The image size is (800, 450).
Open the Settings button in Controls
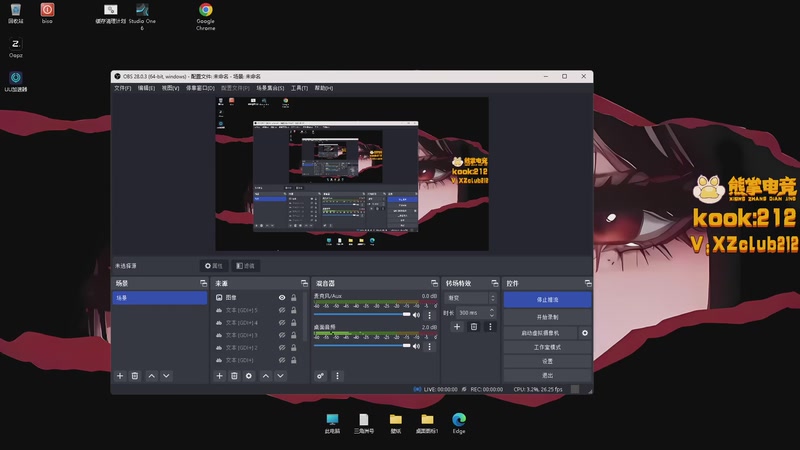pyautogui.click(x=547, y=361)
